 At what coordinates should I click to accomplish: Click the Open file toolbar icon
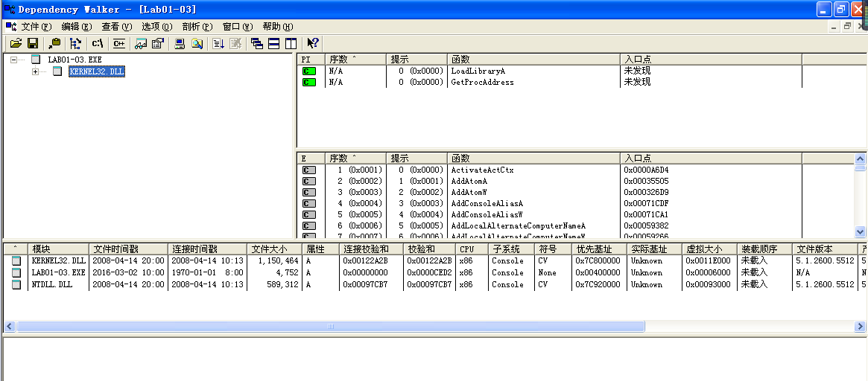tap(15, 44)
